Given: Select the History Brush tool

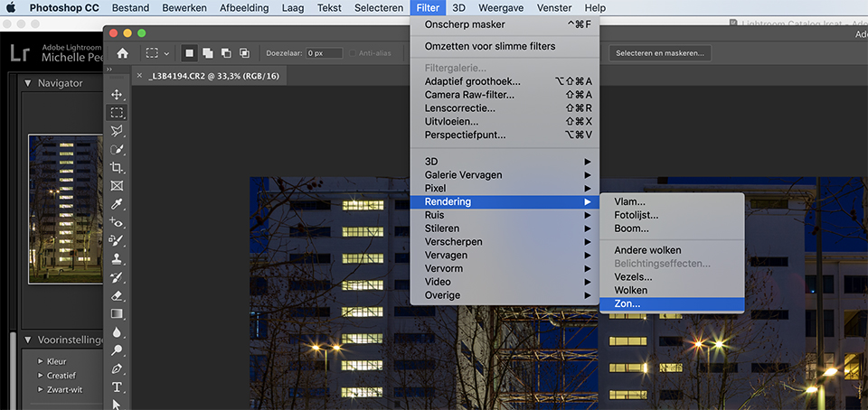Looking at the screenshot, I should 117,277.
